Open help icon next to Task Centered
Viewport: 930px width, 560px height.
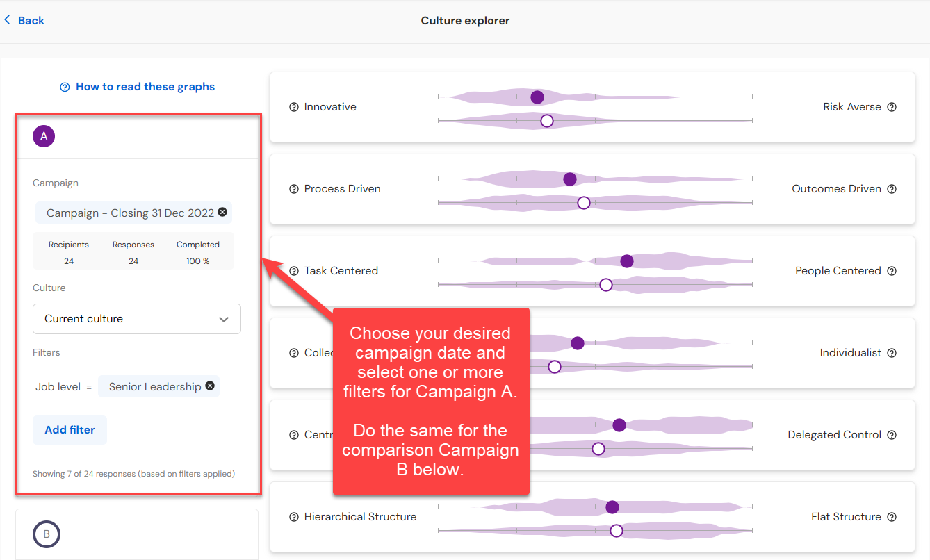[x=294, y=271]
